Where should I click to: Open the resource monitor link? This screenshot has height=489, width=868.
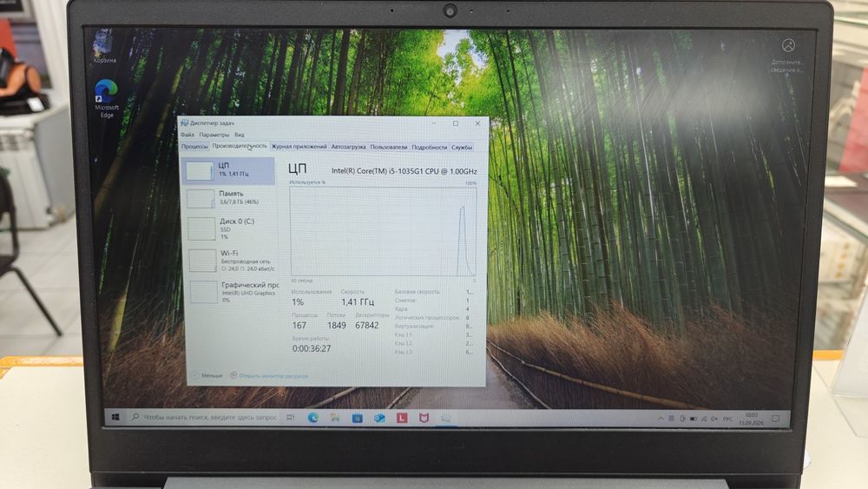(x=269, y=375)
